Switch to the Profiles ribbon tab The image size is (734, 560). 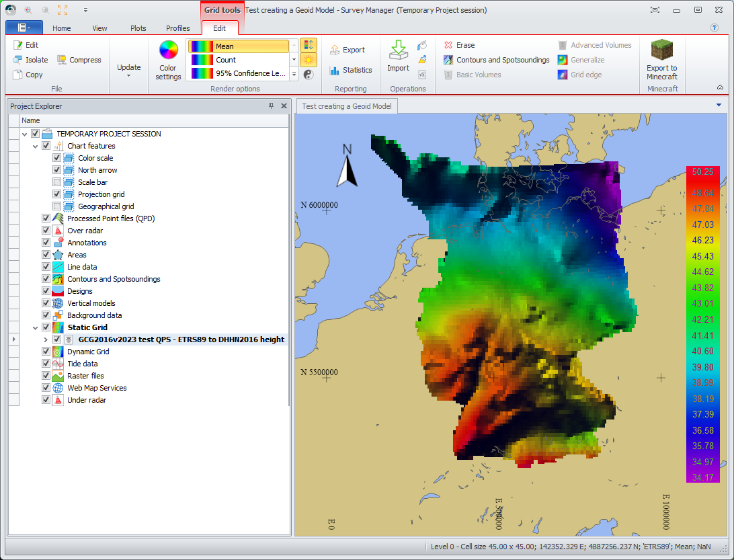[178, 28]
